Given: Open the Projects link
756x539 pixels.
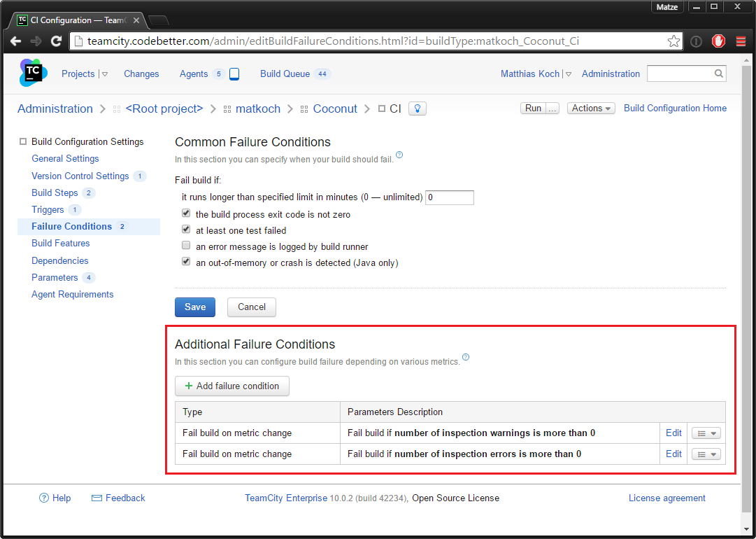Looking at the screenshot, I should pyautogui.click(x=78, y=73).
